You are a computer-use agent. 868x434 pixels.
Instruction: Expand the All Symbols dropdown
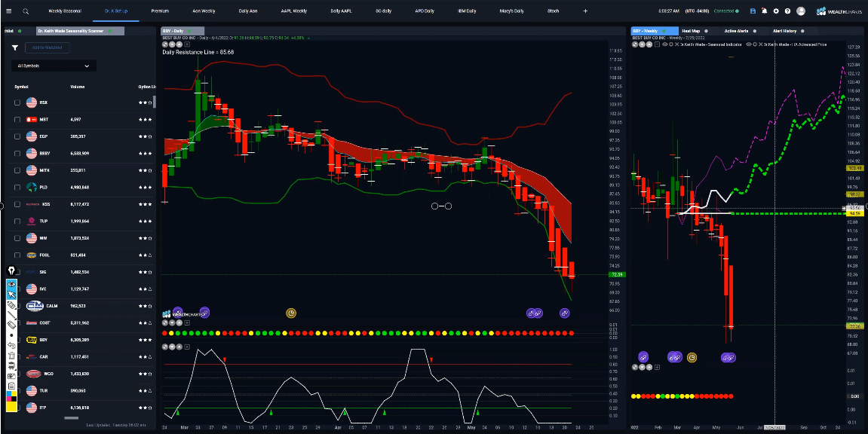(54, 66)
